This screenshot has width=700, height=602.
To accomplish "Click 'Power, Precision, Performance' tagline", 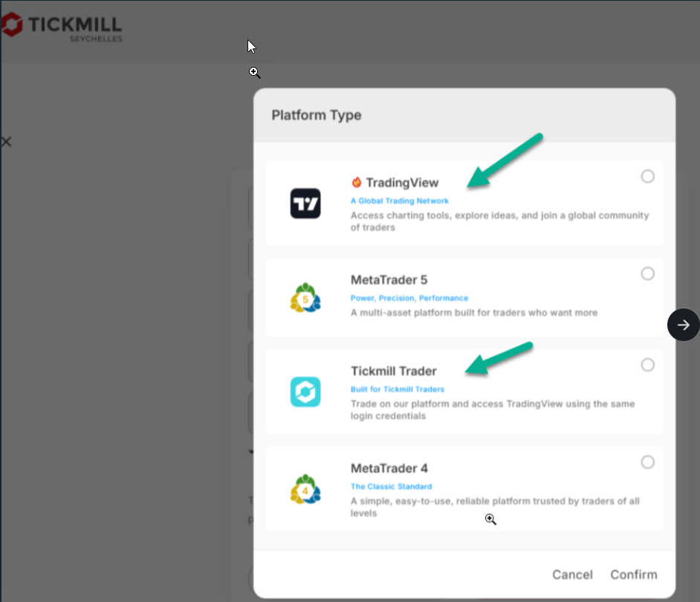I will pos(409,298).
